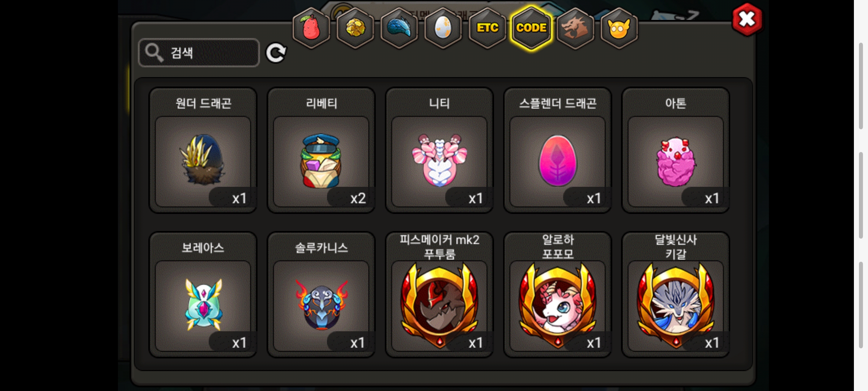Select the 솔루카니스 flame egg item

click(x=321, y=295)
